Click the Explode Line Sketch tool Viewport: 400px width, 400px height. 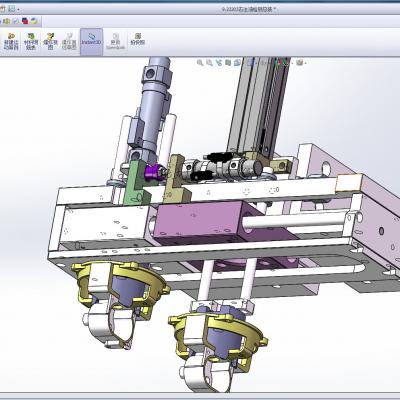[69, 42]
